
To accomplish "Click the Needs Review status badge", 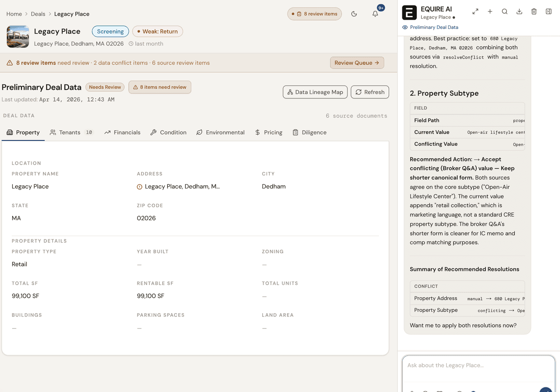I will [x=105, y=87].
